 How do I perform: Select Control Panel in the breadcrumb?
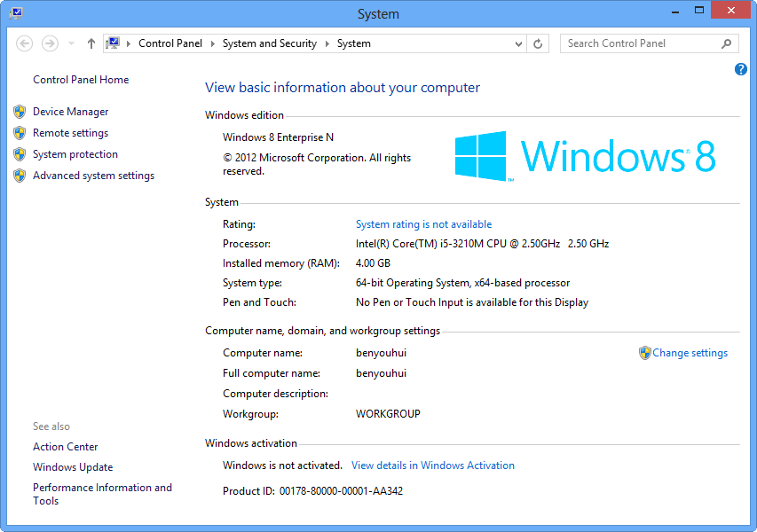170,43
